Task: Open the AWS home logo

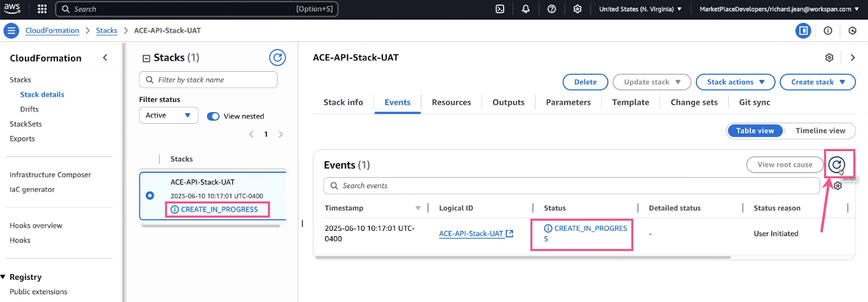Action: pos(12,9)
